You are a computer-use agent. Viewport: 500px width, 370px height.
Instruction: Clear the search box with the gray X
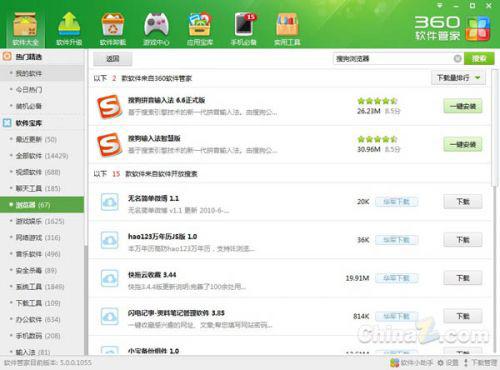(x=457, y=59)
